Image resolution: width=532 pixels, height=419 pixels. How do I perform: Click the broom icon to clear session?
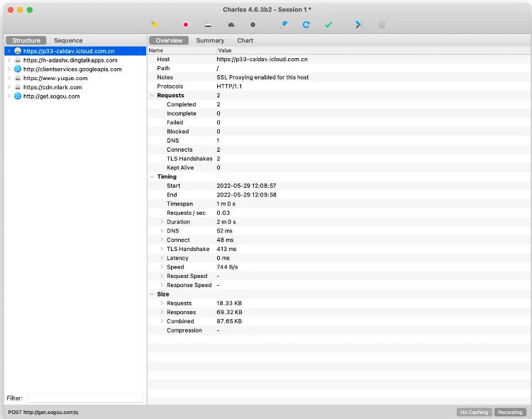click(155, 24)
